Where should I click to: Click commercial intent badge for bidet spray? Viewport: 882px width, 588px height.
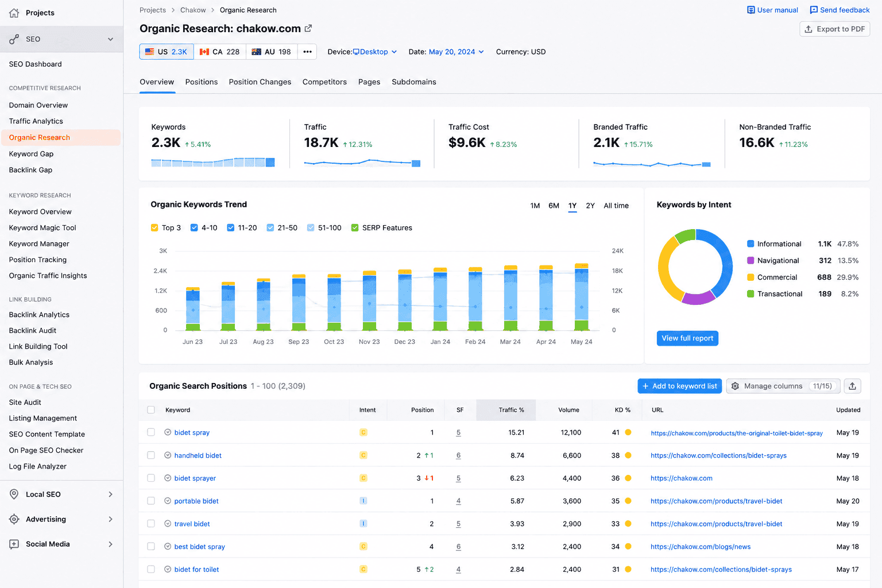[363, 432]
